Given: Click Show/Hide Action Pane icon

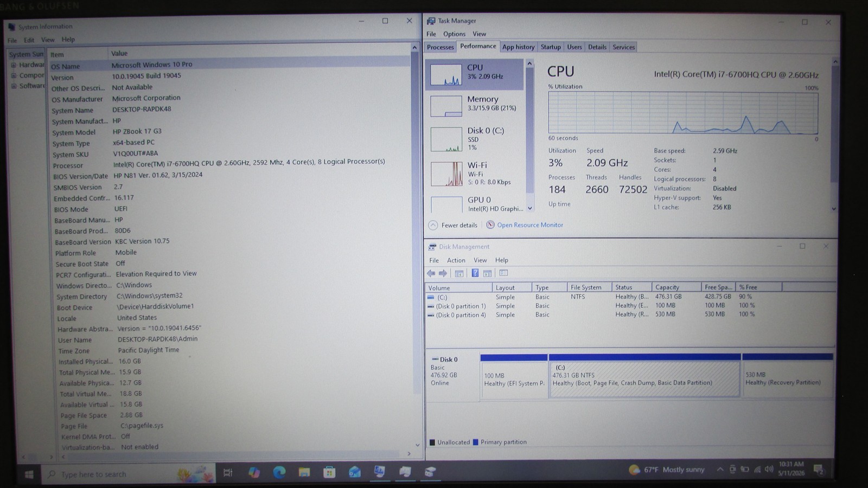Looking at the screenshot, I should click(487, 273).
